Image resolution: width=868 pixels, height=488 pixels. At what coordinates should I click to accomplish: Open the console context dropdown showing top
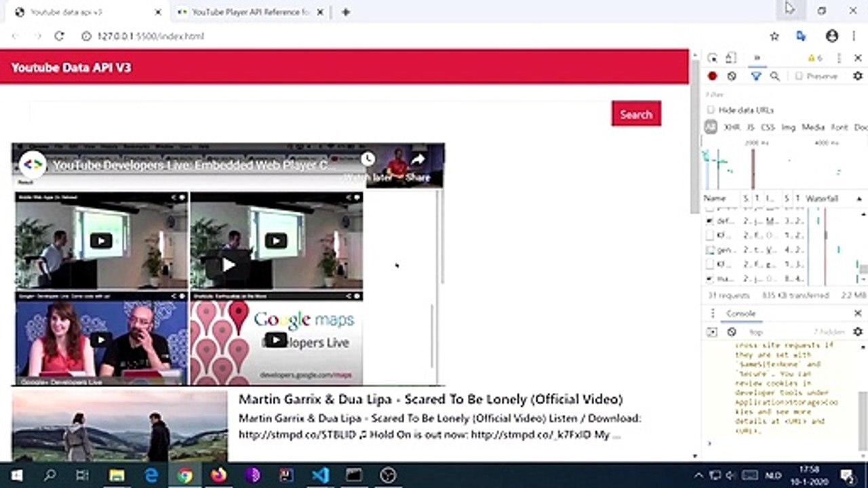[756, 332]
